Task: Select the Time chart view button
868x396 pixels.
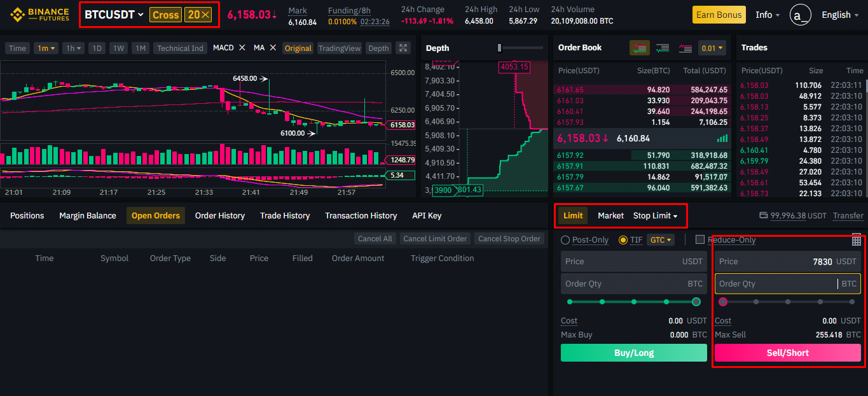Action: point(18,48)
